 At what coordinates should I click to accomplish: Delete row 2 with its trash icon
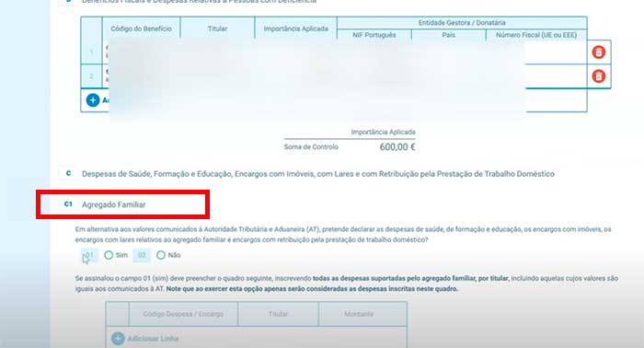(598, 76)
